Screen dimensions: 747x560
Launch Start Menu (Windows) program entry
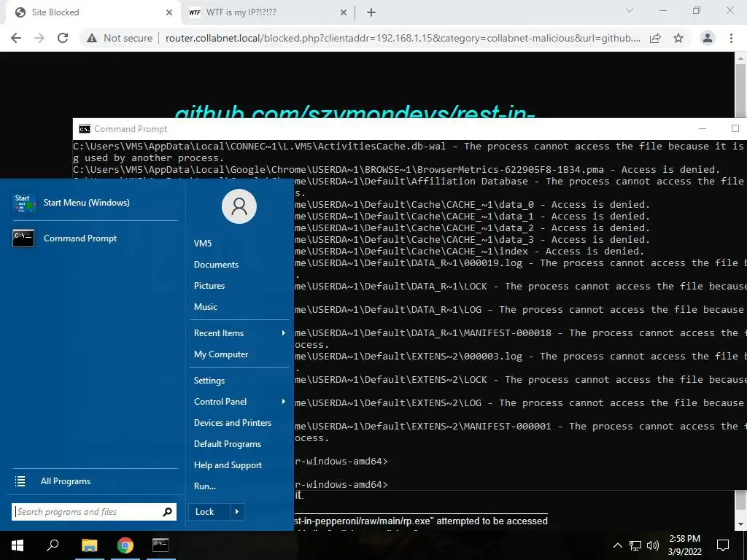coord(96,203)
